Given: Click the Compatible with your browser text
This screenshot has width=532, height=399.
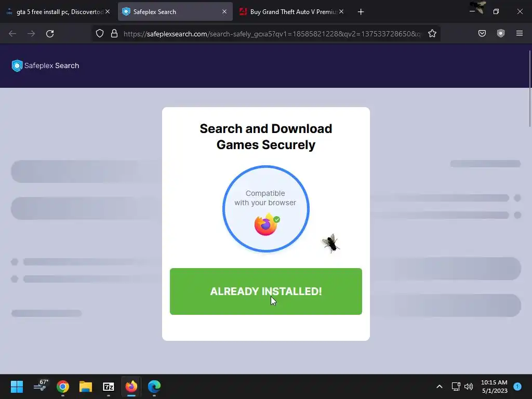Looking at the screenshot, I should coord(265,198).
